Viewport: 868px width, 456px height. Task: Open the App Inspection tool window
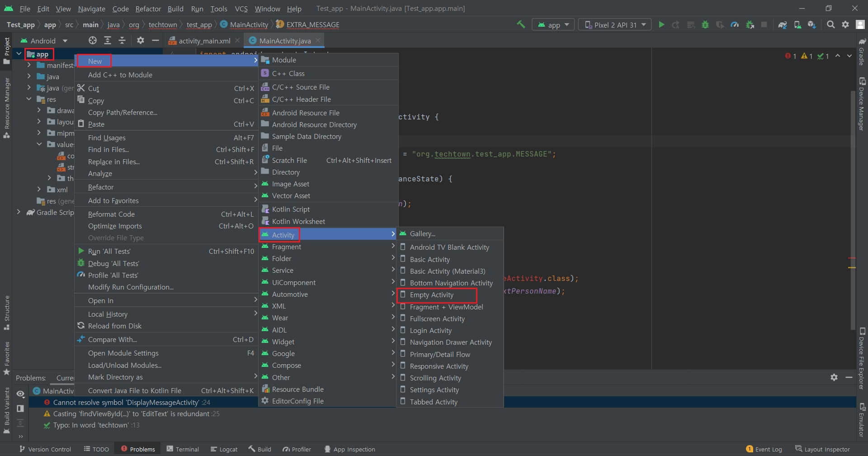coord(350,449)
